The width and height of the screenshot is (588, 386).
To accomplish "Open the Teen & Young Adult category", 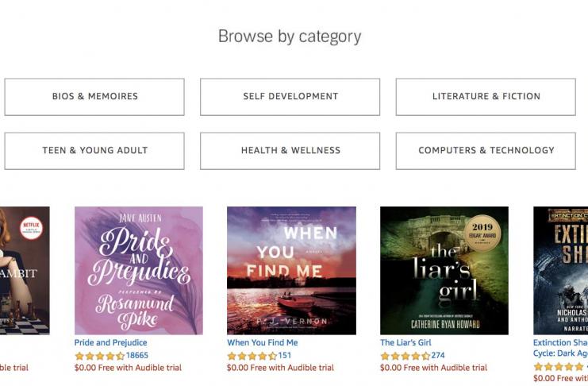I will coord(94,150).
